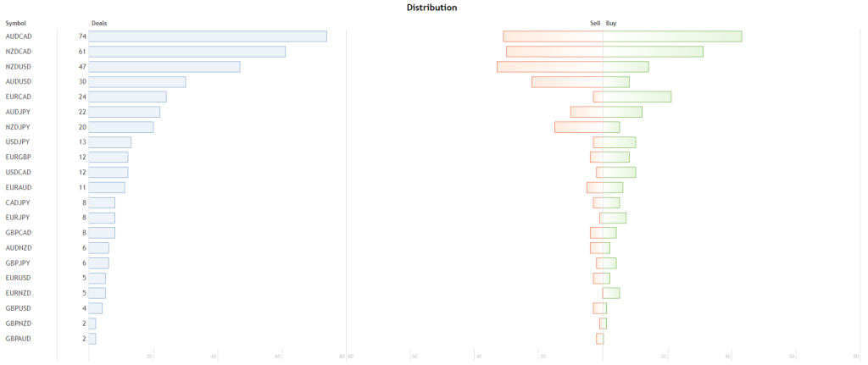Click the Distribution chart title
Image resolution: width=868 pixels, height=365 pixels.
(431, 8)
